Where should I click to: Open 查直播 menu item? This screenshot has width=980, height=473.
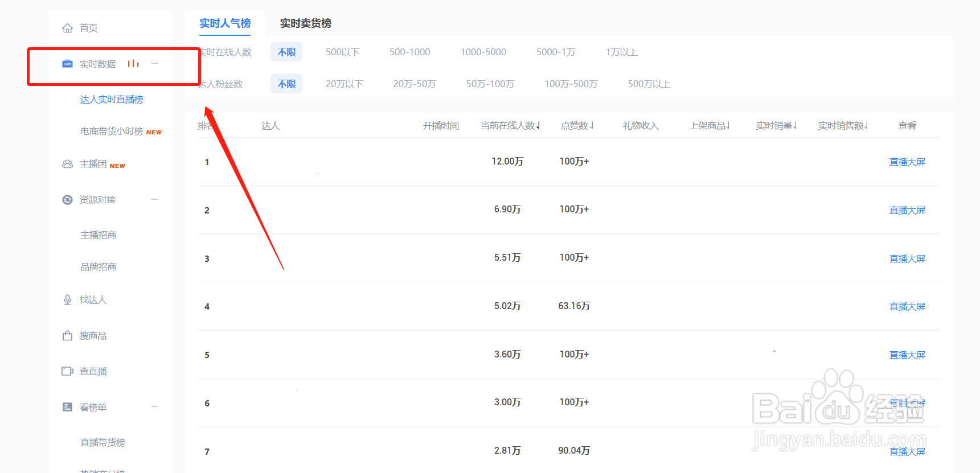click(93, 371)
